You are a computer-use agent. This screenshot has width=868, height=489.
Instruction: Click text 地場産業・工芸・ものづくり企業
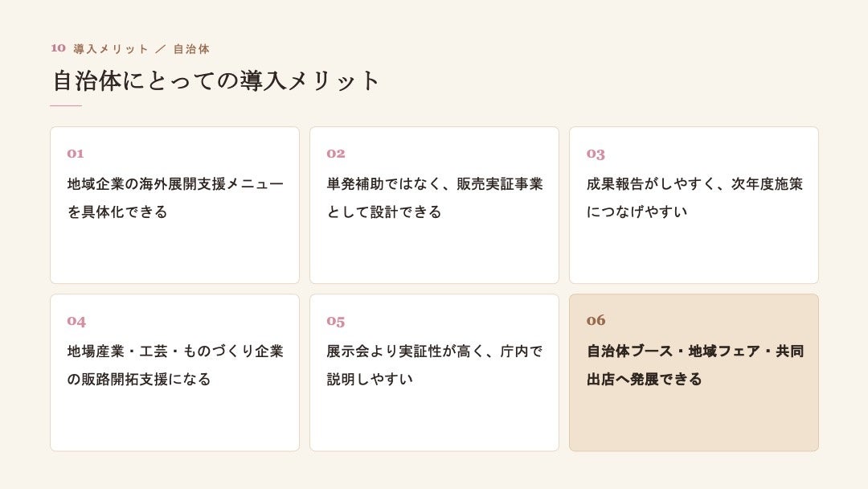(175, 351)
